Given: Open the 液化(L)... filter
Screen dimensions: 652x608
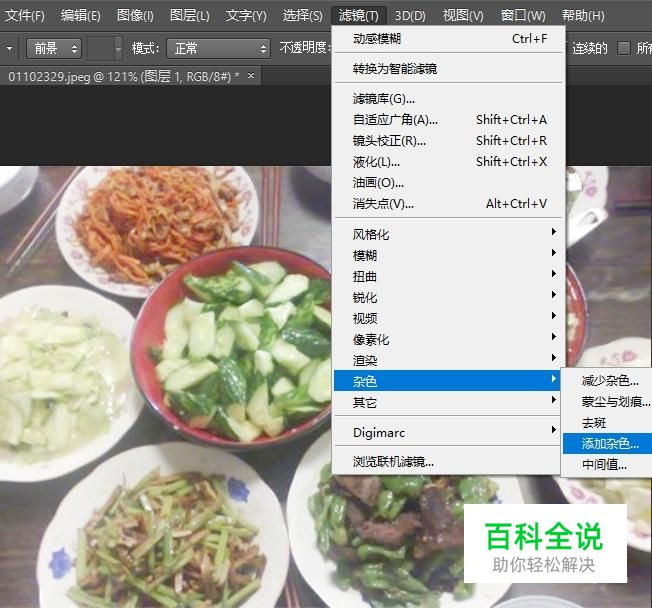Looking at the screenshot, I should [448, 162].
